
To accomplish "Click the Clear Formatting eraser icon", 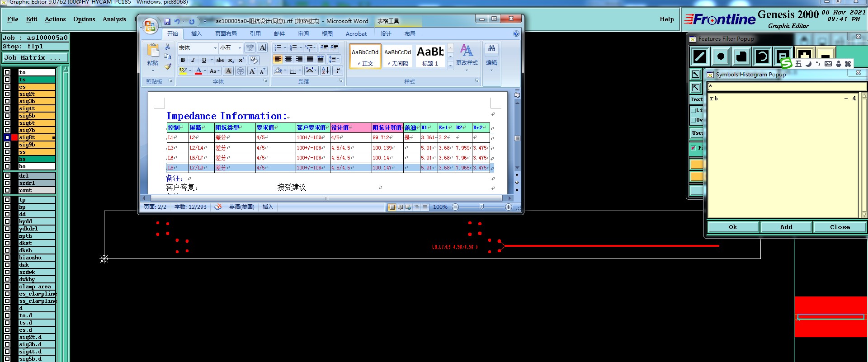I will (x=254, y=60).
